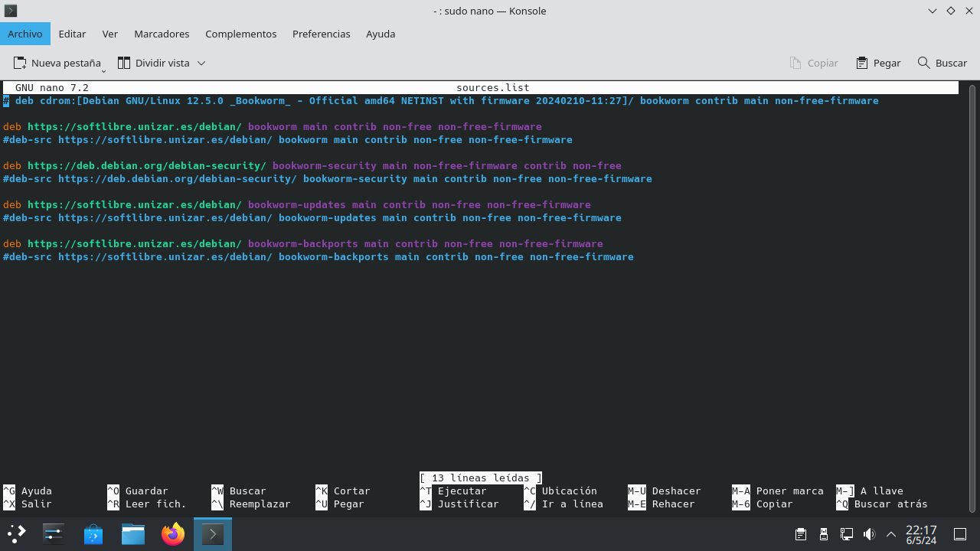Viewport: 980px width, 551px height.
Task: Click the '13 líneas leídas' status message
Action: click(x=481, y=478)
